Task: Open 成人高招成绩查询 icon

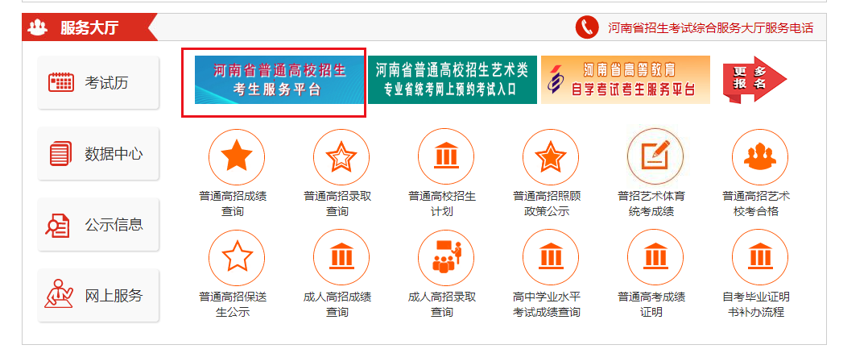Action: (x=341, y=258)
